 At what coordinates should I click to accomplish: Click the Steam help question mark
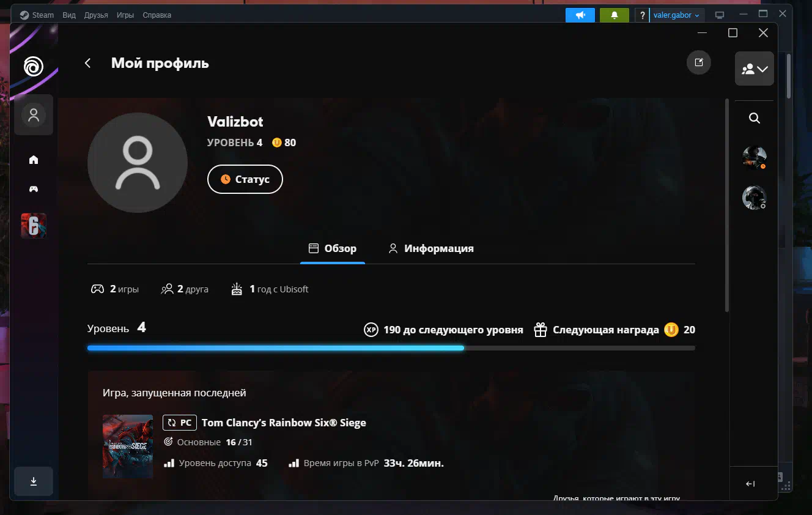point(643,15)
